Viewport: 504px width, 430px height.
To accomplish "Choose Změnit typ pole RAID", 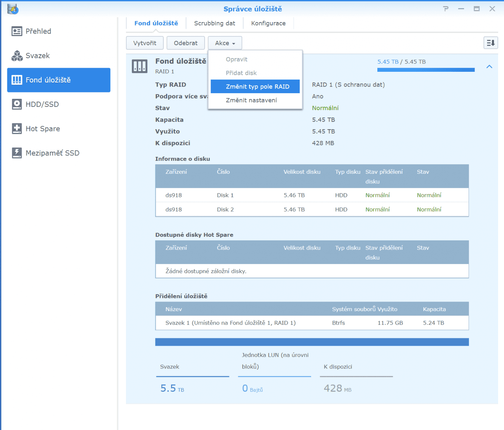I will tap(255, 87).
